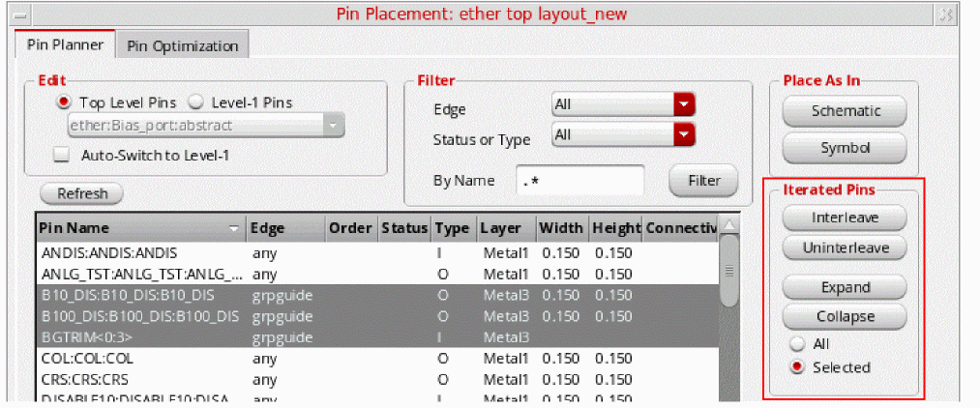Switch to the Pin Planner tab
980x408 pixels.
point(65,45)
